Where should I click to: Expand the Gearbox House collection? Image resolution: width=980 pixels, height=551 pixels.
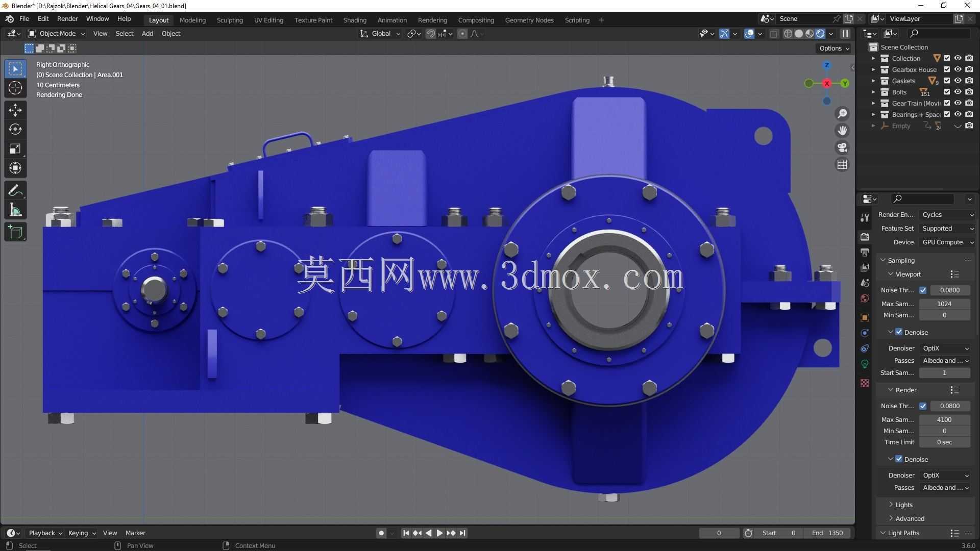tap(873, 69)
